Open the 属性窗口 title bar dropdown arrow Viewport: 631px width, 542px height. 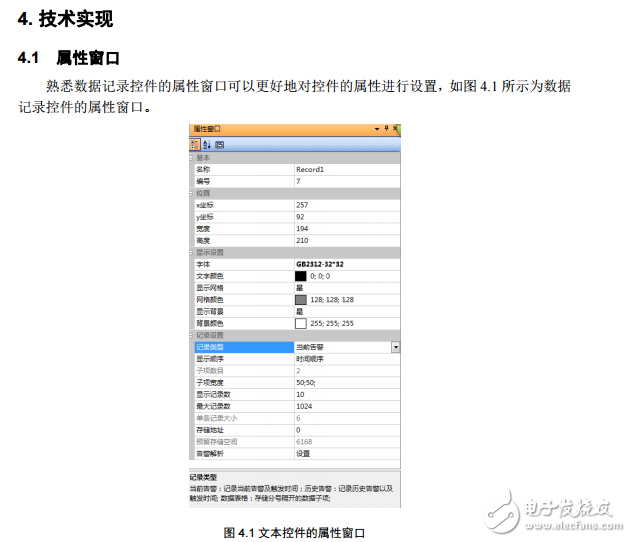[377, 129]
